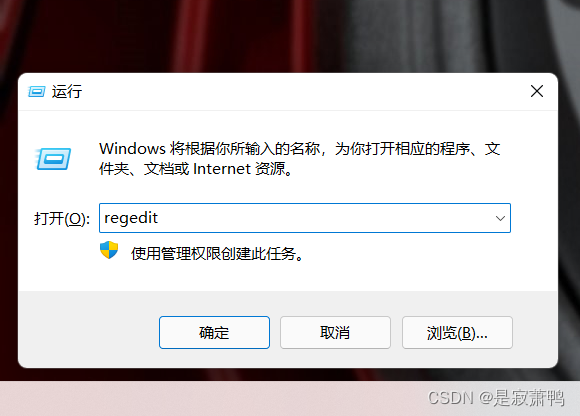Close the 运行 dialog with the X
The width and height of the screenshot is (580, 416).
click(537, 91)
